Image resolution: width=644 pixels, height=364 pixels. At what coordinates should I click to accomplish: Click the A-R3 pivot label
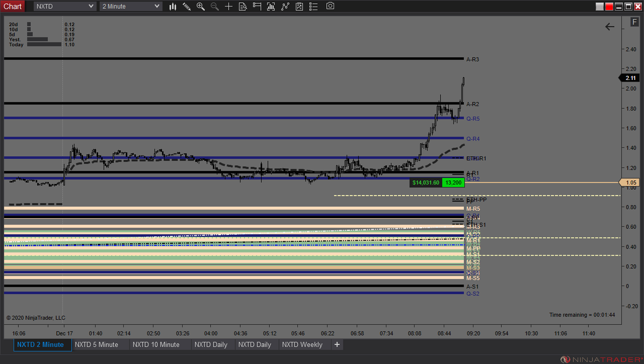(473, 60)
